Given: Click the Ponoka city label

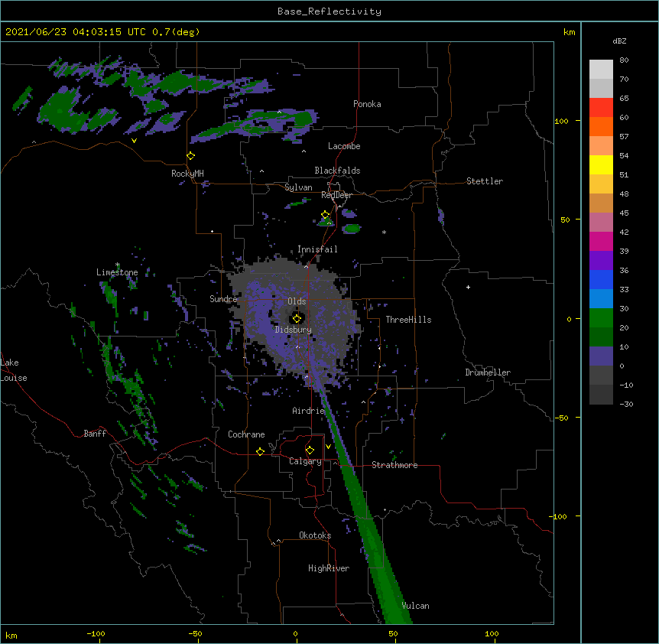Looking at the screenshot, I should (367, 104).
